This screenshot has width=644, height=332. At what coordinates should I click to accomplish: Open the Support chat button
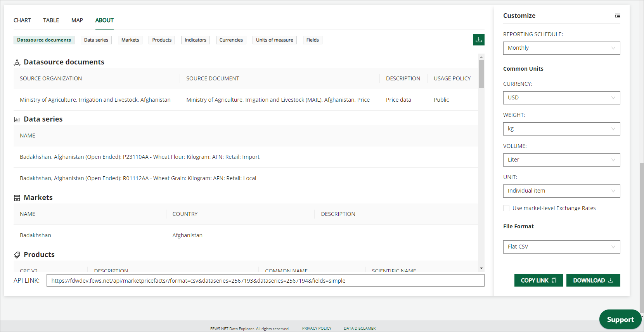[x=620, y=320]
